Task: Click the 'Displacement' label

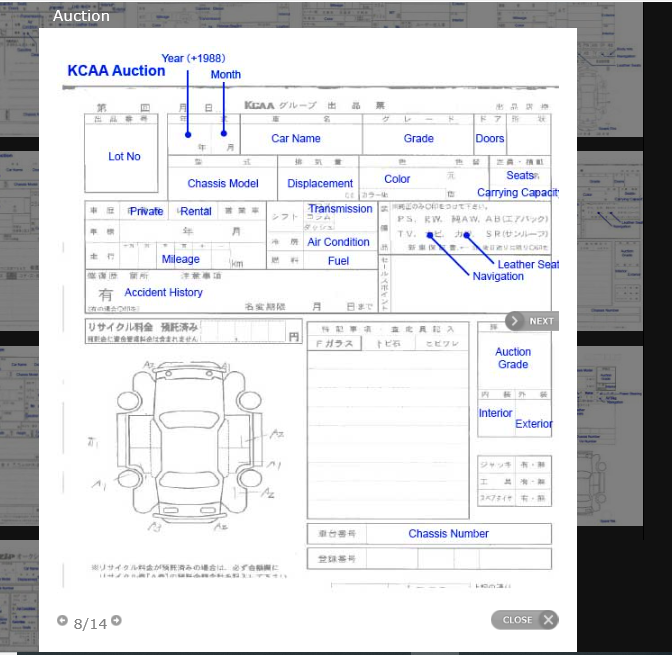Action: 320,183
